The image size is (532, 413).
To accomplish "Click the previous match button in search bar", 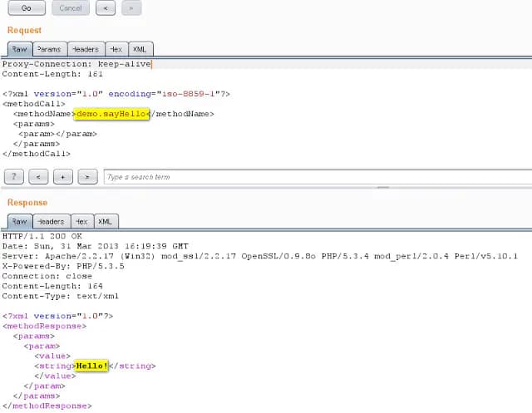I will coord(39,177).
